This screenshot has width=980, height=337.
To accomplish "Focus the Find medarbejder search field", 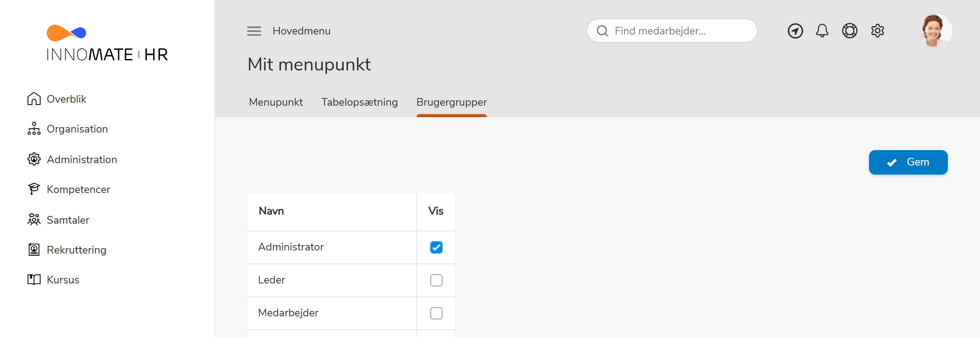I will pyautogui.click(x=672, y=31).
